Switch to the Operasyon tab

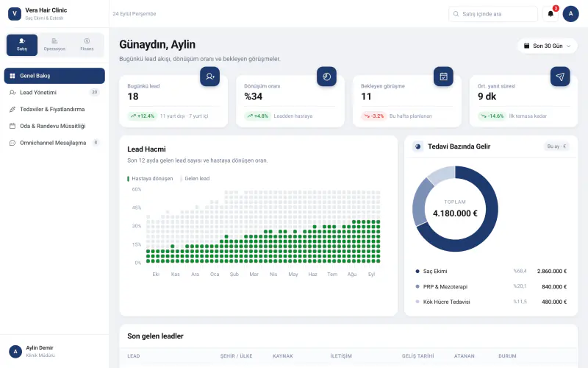click(x=54, y=45)
